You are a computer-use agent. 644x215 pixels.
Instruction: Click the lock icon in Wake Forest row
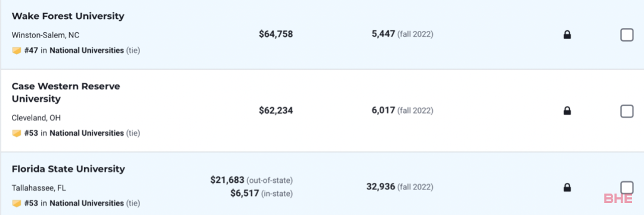point(567,35)
